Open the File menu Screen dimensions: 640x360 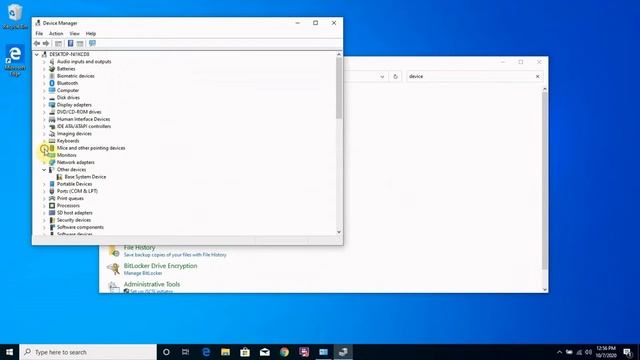(x=39, y=33)
